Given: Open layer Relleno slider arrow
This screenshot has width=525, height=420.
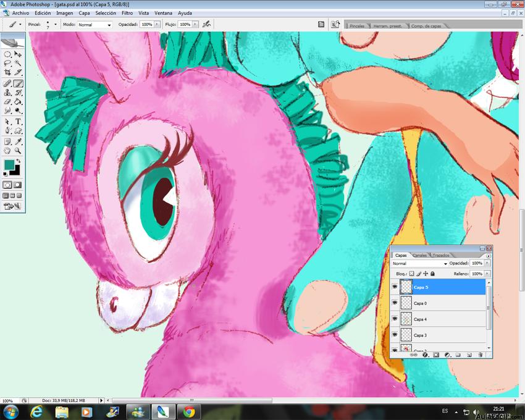Looking at the screenshot, I should click(487, 274).
